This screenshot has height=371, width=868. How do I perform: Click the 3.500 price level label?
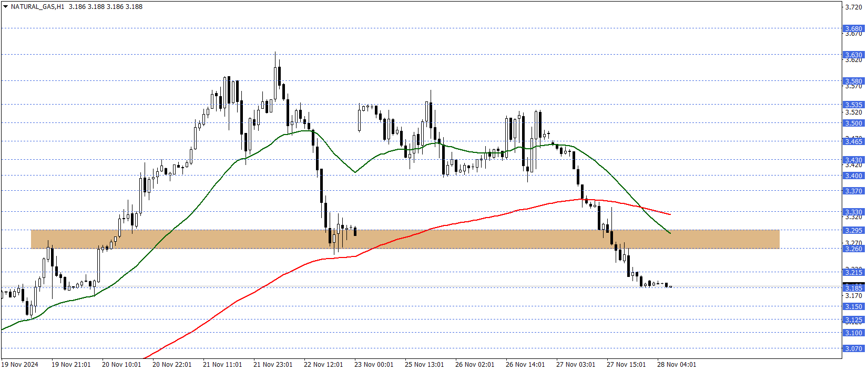(x=854, y=123)
